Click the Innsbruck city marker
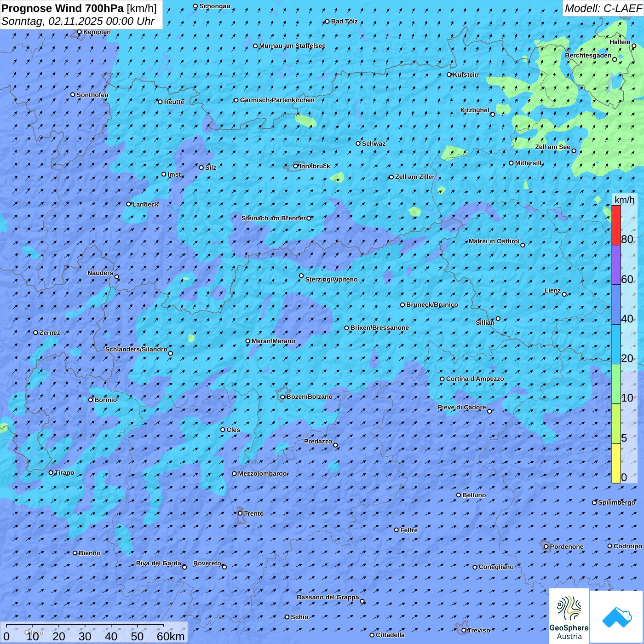The height and width of the screenshot is (644, 644). (x=296, y=166)
